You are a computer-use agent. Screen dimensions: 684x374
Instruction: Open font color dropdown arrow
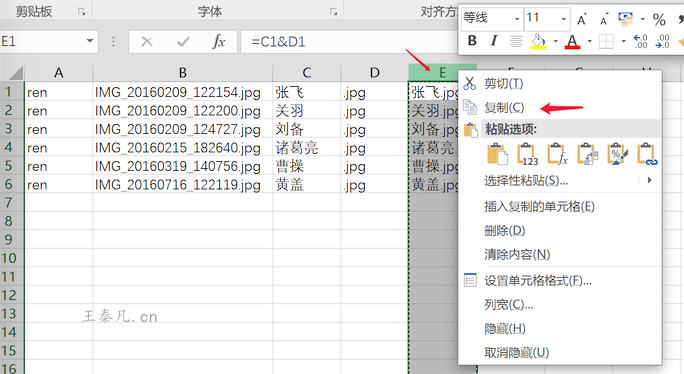tap(589, 41)
